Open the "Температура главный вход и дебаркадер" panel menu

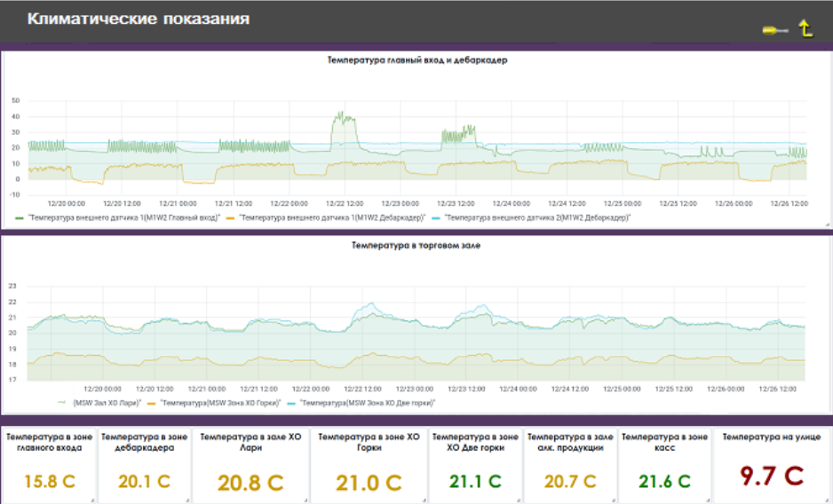416,60
